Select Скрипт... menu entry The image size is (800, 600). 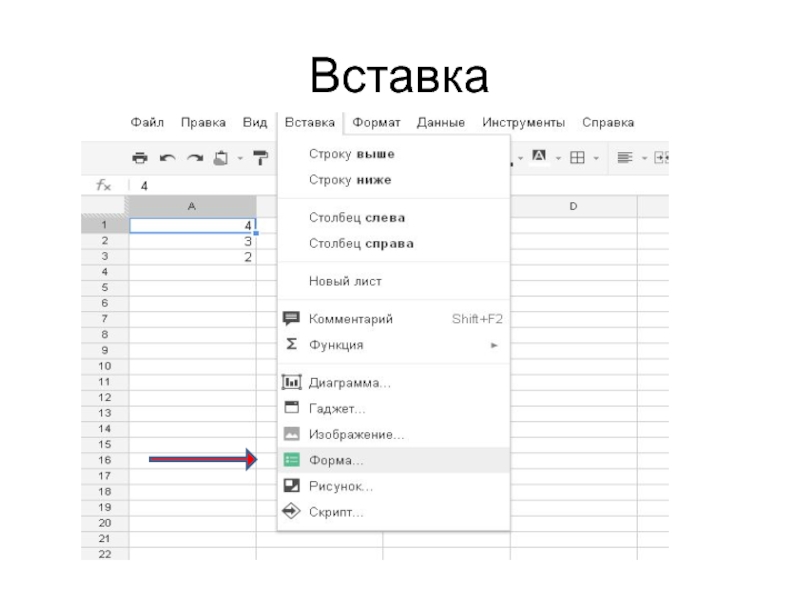[x=393, y=512]
